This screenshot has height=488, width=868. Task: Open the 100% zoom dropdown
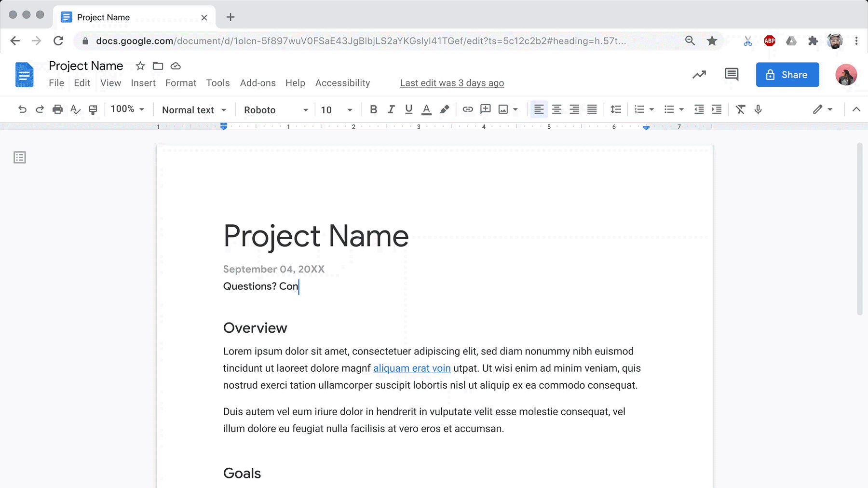(x=127, y=109)
